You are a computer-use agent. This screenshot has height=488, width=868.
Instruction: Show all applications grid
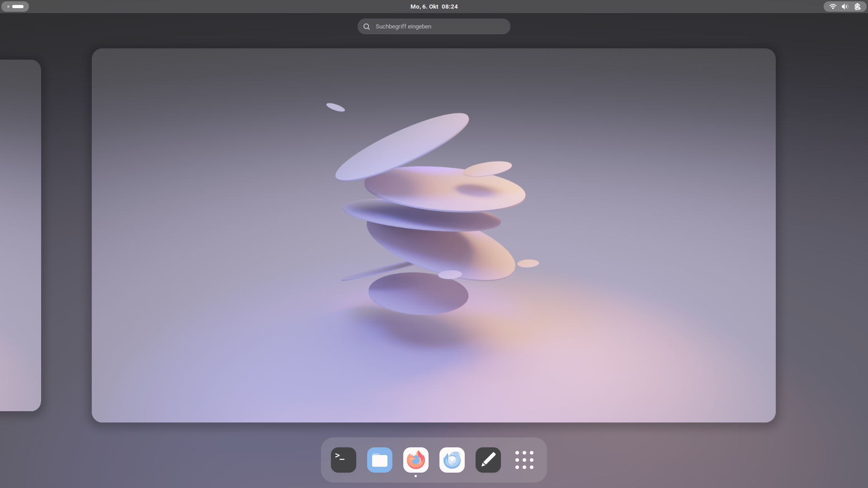524,460
